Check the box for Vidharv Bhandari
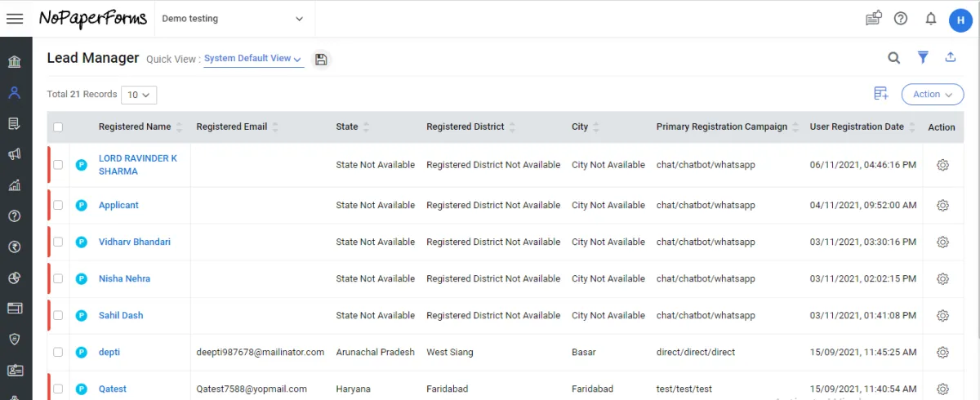980x400 pixels. point(58,242)
